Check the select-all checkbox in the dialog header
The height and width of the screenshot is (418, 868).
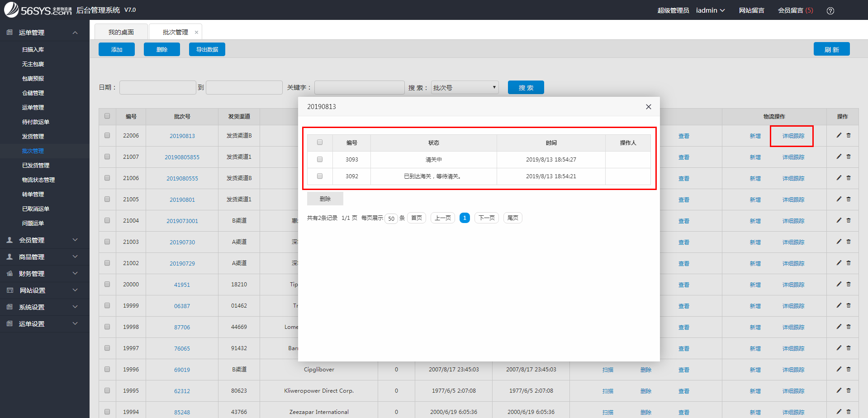pos(320,142)
